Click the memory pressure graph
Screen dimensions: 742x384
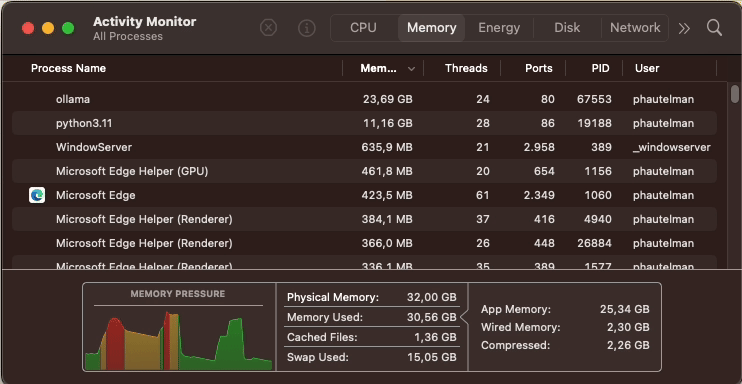pyautogui.click(x=178, y=340)
